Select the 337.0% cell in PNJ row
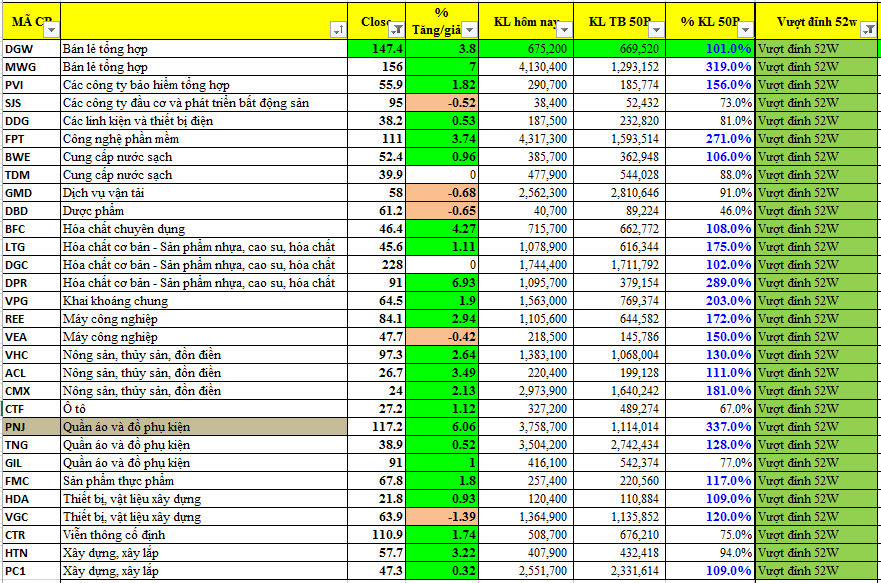 click(x=711, y=427)
